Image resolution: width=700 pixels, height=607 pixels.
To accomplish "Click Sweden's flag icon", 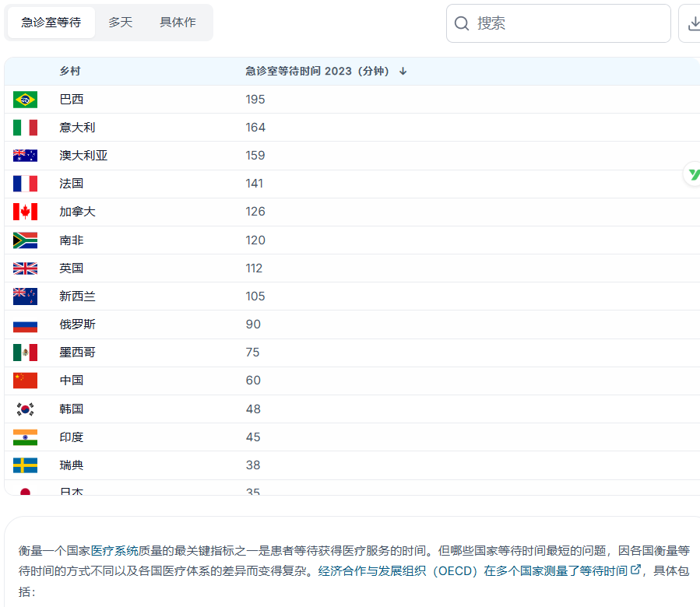I will point(23,465).
